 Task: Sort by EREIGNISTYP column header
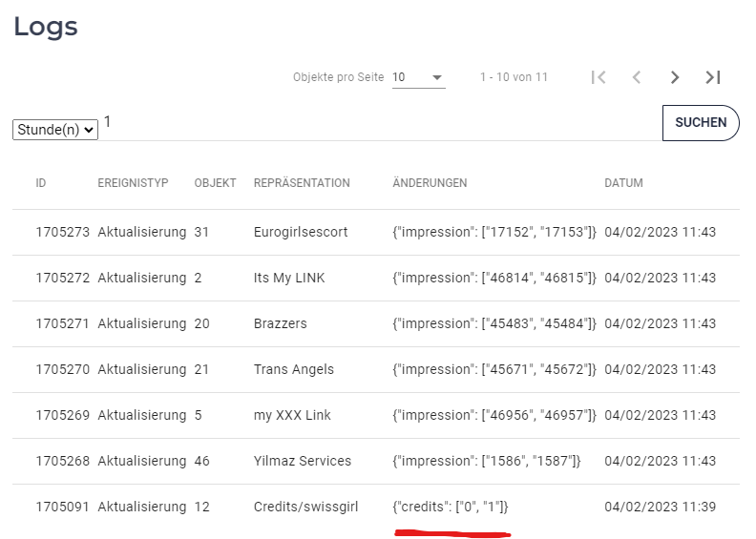pyautogui.click(x=133, y=183)
